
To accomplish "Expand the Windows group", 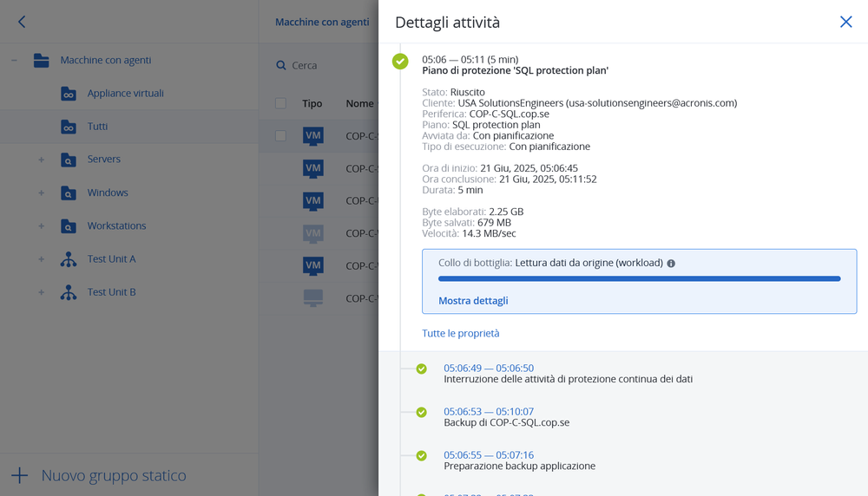I will tap(41, 193).
